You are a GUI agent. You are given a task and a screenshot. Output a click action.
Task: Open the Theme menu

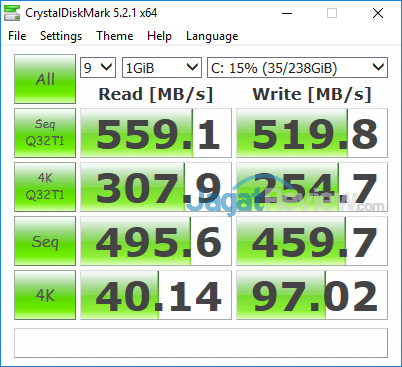pyautogui.click(x=115, y=36)
